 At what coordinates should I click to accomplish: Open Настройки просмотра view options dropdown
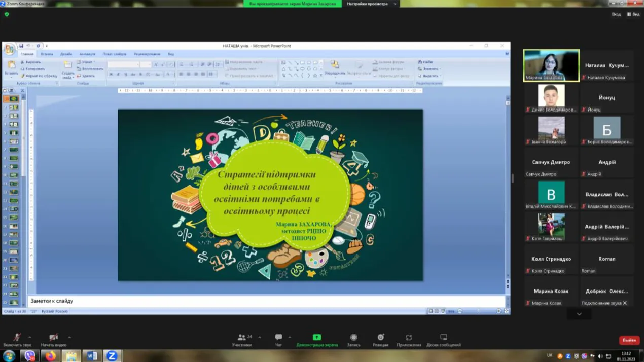tap(371, 4)
